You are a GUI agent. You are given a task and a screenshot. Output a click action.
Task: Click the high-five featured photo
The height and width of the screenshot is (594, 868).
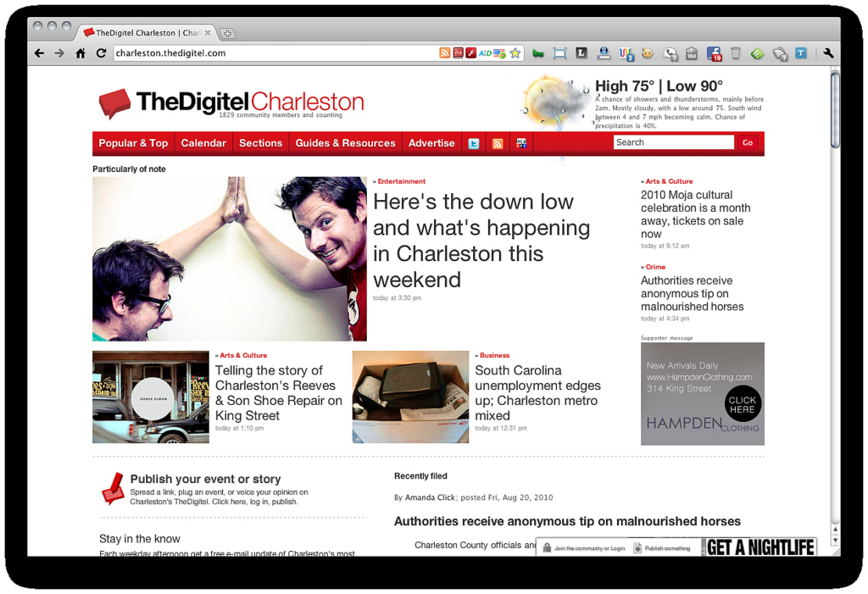click(x=230, y=258)
